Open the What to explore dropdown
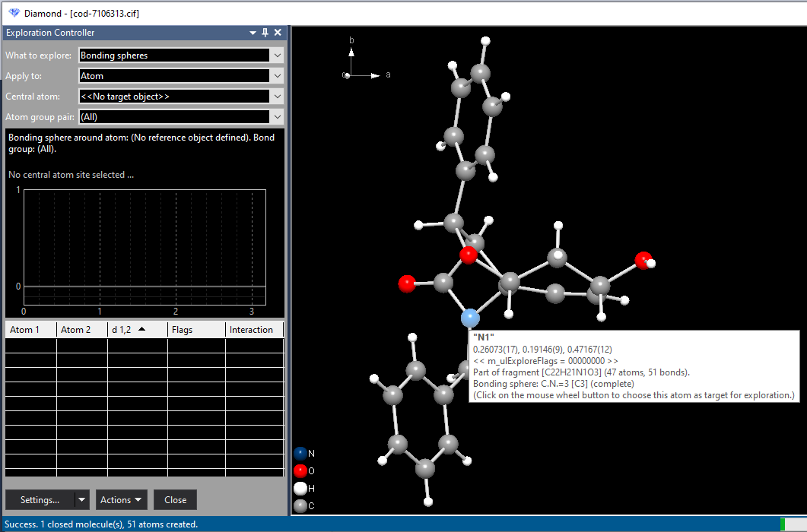Screen dimensions: 807x532 pos(277,55)
